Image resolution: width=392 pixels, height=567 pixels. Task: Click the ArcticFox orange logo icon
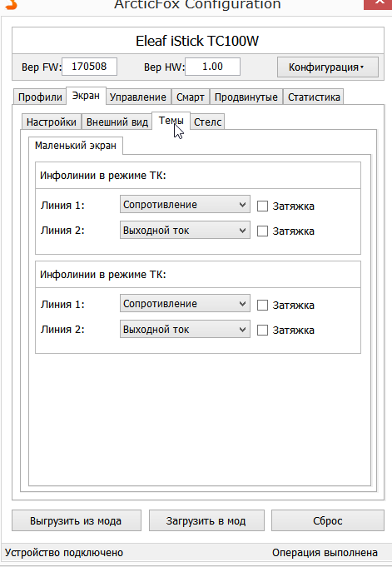tap(12, 3)
